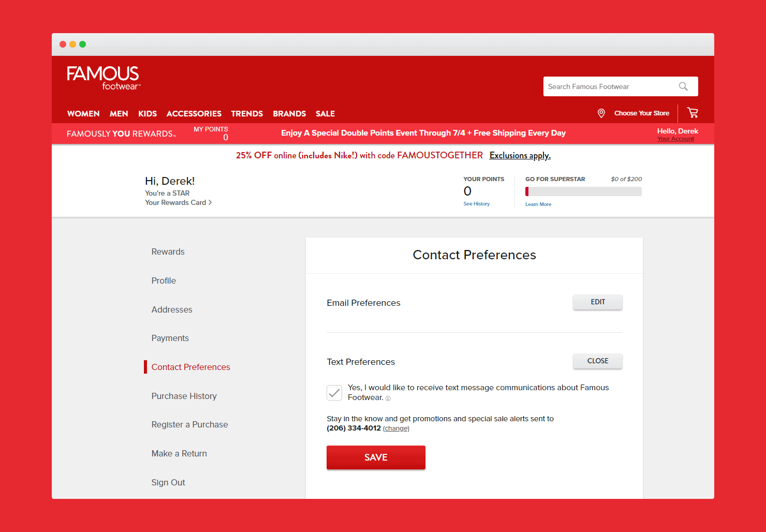This screenshot has width=766, height=532.
Task: Click the green maximize window dot
Action: pyautogui.click(x=82, y=45)
